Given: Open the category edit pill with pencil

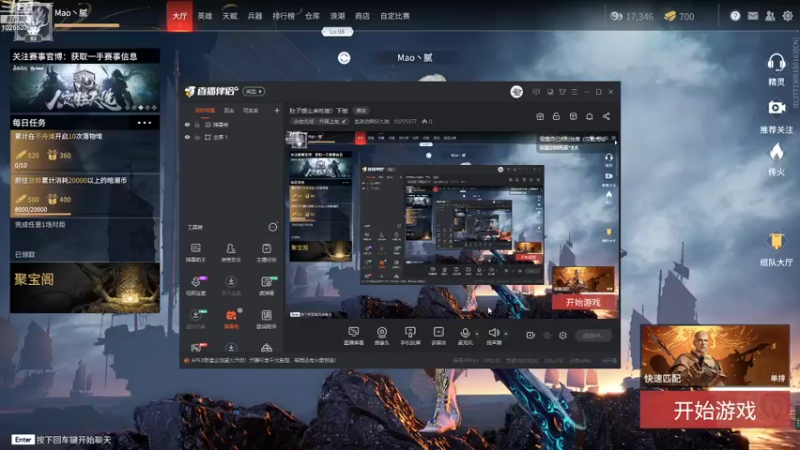Looking at the screenshot, I should [320, 121].
